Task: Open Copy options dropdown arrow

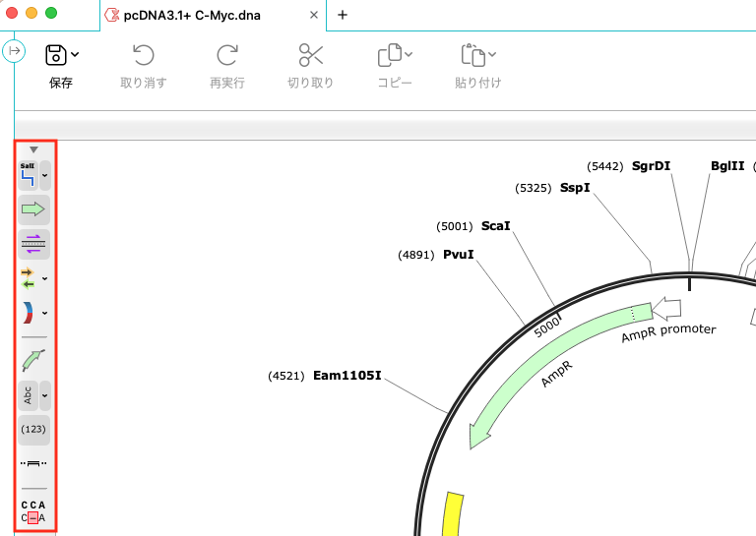Action: [409, 54]
